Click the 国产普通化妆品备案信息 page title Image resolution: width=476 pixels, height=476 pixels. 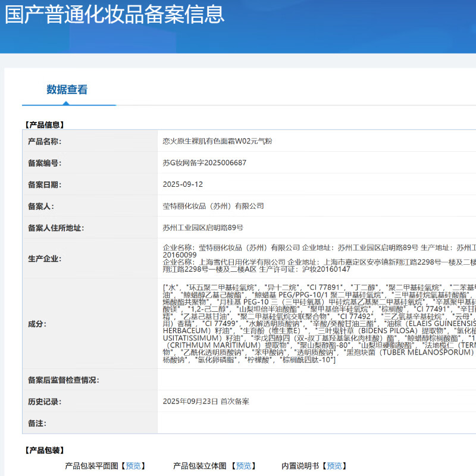coord(114,14)
